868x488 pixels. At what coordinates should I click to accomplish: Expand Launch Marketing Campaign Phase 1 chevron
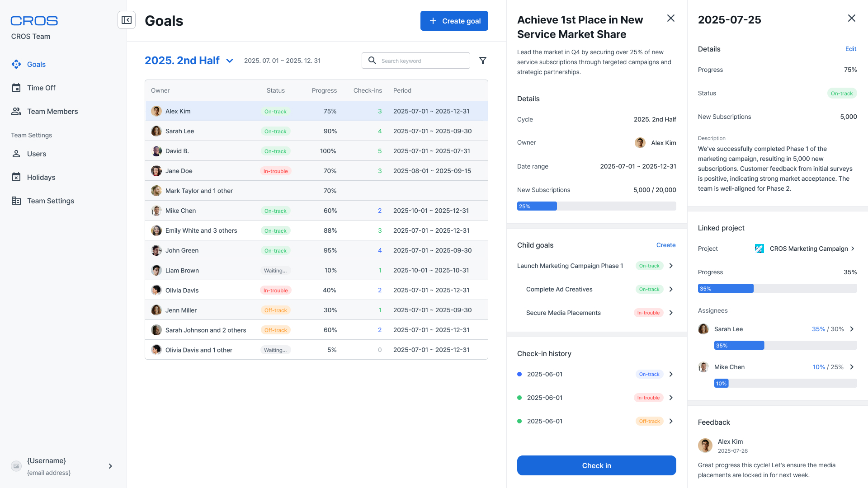(671, 266)
